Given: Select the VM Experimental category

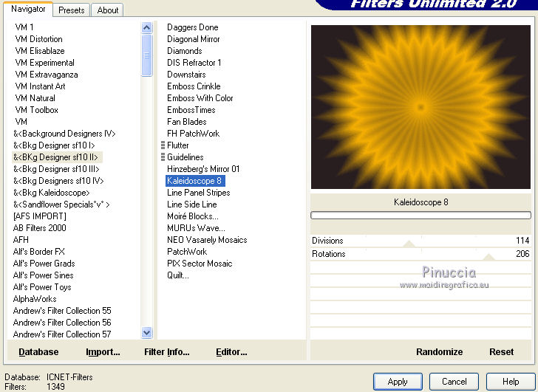Looking at the screenshot, I should point(44,63).
